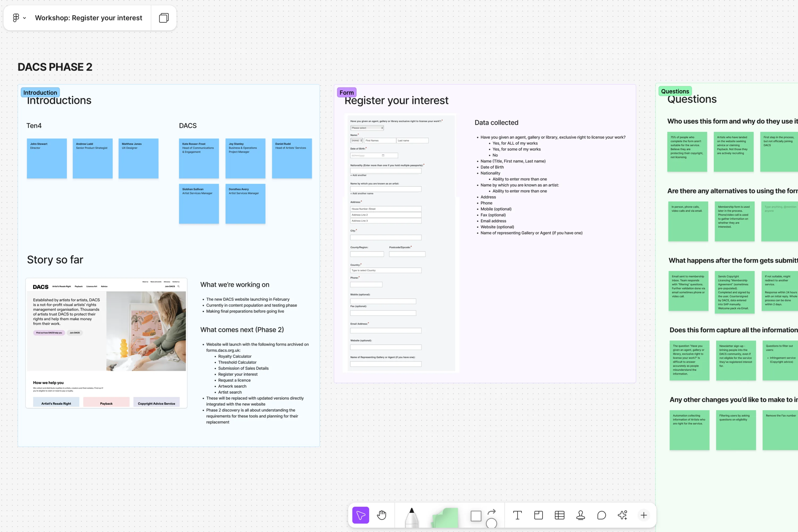Image resolution: width=798 pixels, height=532 pixels.
Task: Click the DACS website homepage screenshot
Action: pos(106,343)
